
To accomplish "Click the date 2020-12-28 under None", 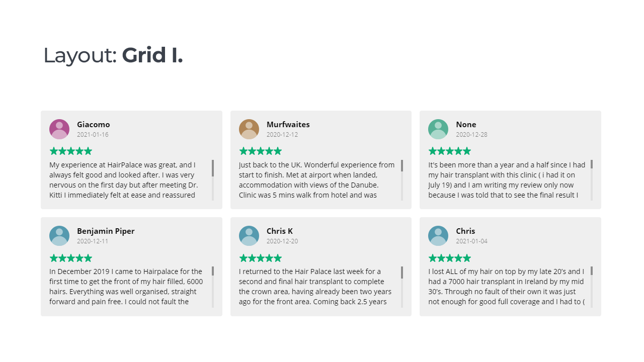I will 472,135.
